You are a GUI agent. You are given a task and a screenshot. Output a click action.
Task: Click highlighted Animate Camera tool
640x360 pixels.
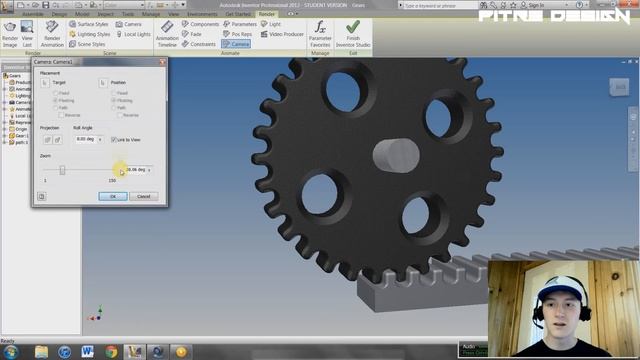point(236,44)
